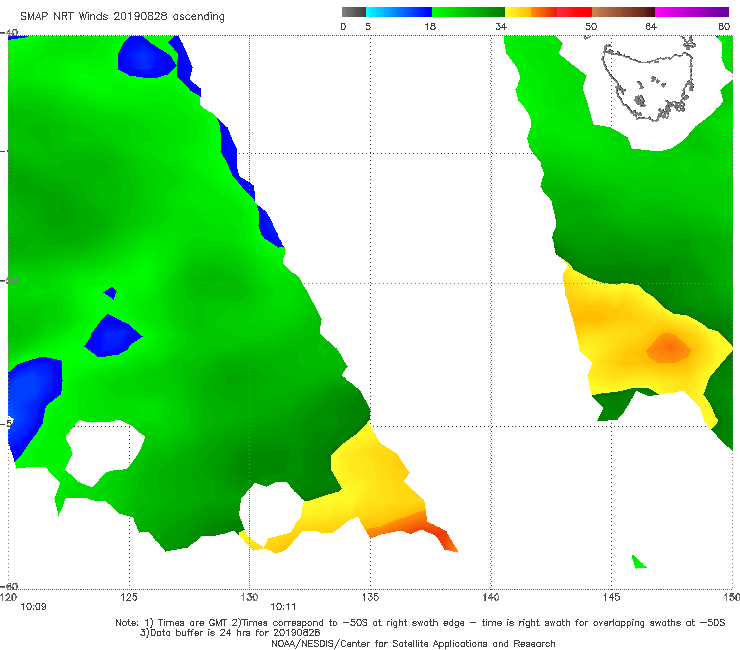Select the green segment of the colorbar
Screen dimensions: 740x650
click(x=468, y=12)
